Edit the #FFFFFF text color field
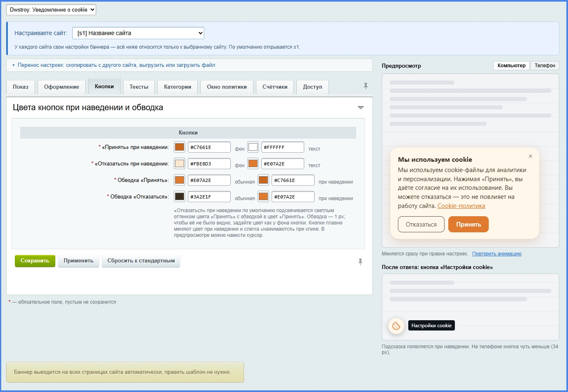This screenshot has width=568, height=392. [283, 147]
